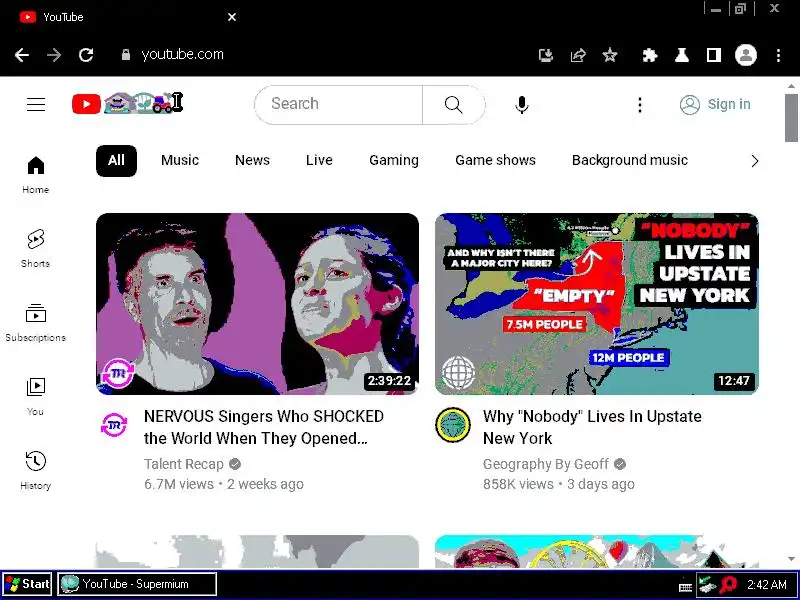Image resolution: width=800 pixels, height=600 pixels.
Task: Open Subscriptions in the sidebar
Action: (x=36, y=322)
